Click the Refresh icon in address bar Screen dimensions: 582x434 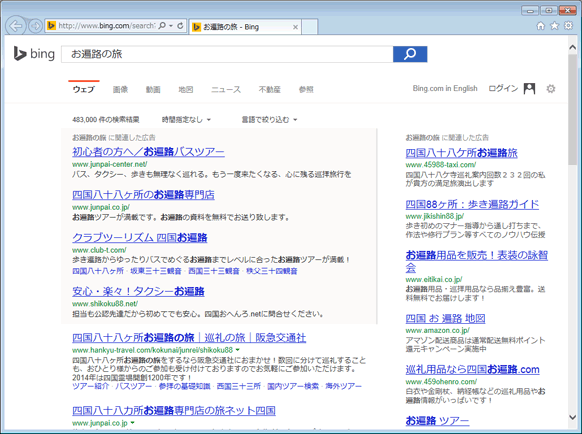180,26
